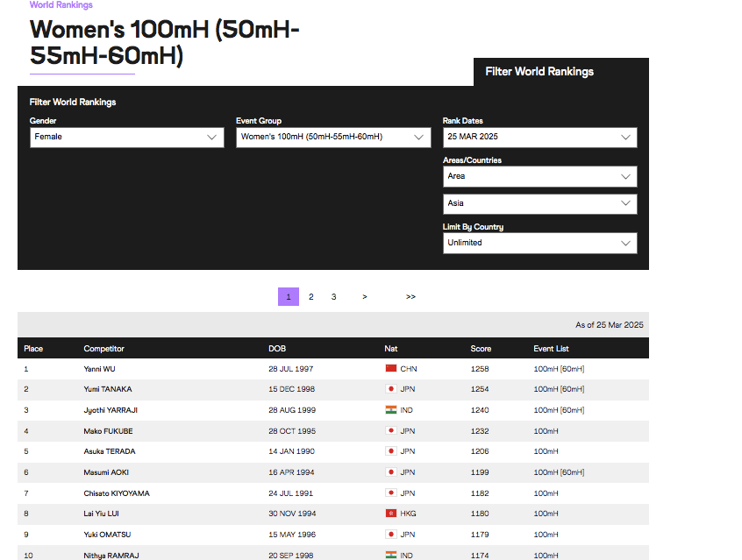Open the Gender dropdown
The image size is (742, 560).
click(x=126, y=137)
